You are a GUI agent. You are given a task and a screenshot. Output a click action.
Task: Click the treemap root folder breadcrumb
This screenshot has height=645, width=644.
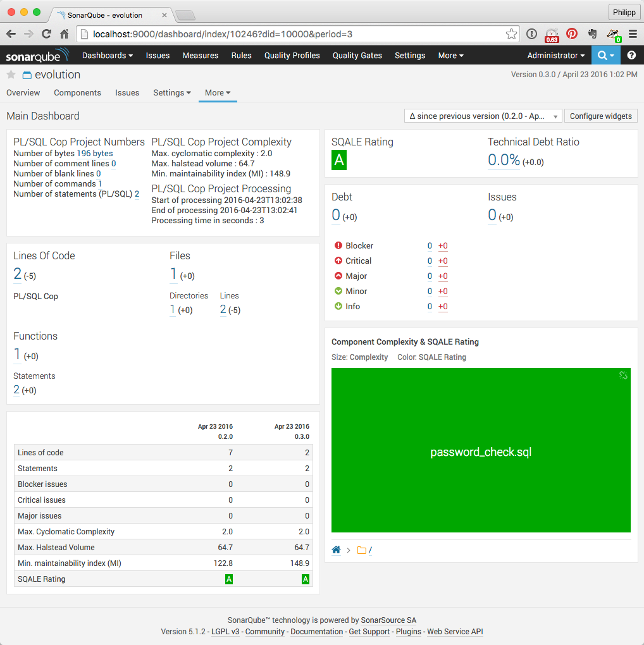tap(364, 550)
